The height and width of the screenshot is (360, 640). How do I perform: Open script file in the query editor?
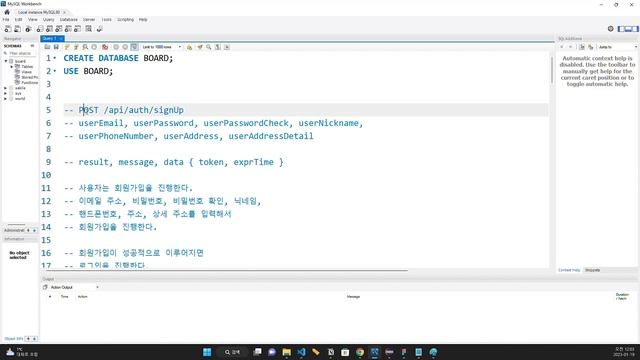(47, 47)
